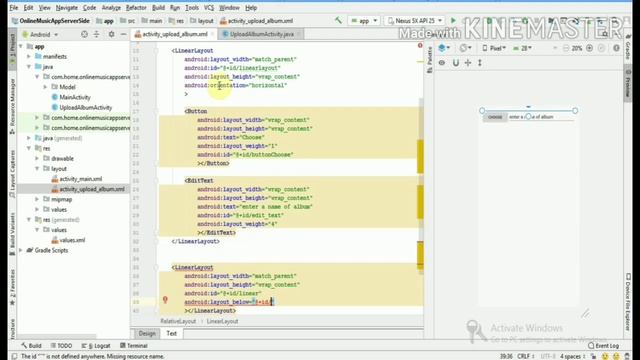Open the Layout Captures side tab

click(12, 174)
